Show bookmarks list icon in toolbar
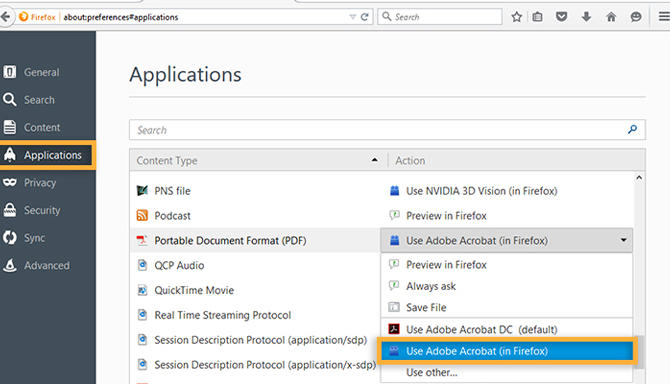Viewport: 670px width, 384px height. click(538, 17)
